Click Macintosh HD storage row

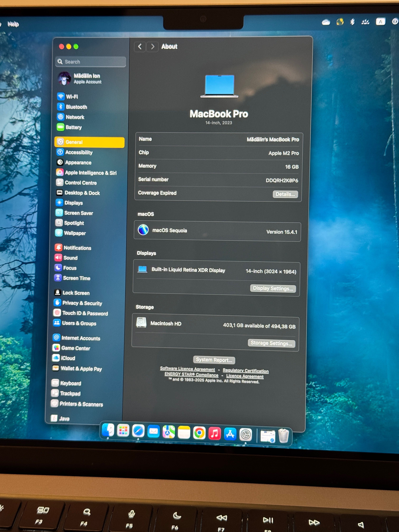pos(216,325)
